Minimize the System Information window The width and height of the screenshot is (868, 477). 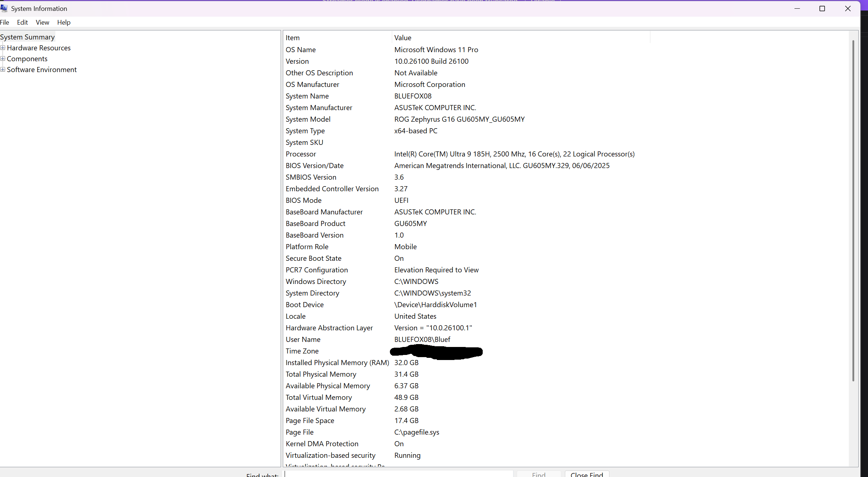tap(797, 8)
